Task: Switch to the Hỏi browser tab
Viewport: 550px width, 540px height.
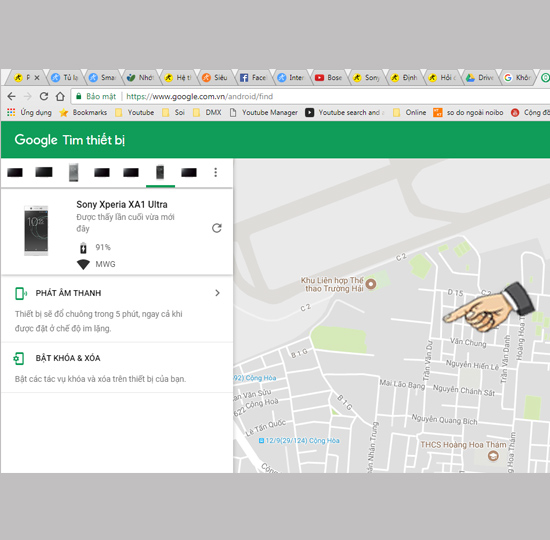Action: coord(442,78)
